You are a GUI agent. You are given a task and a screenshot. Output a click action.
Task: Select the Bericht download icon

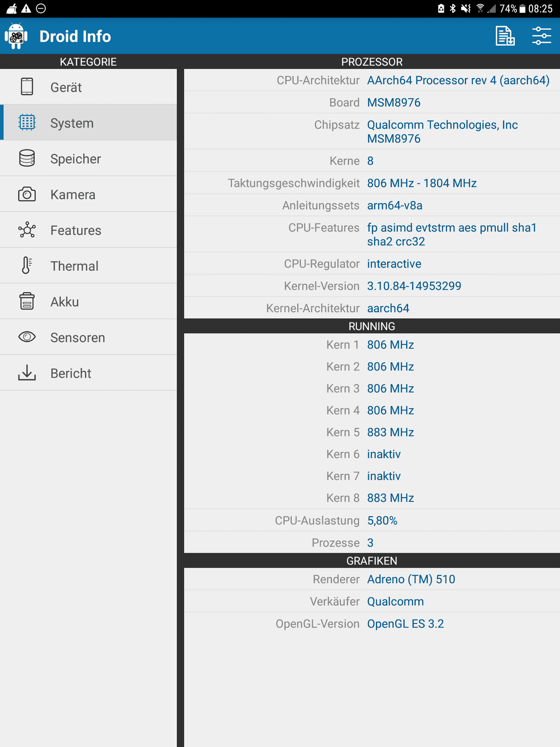coord(27,373)
